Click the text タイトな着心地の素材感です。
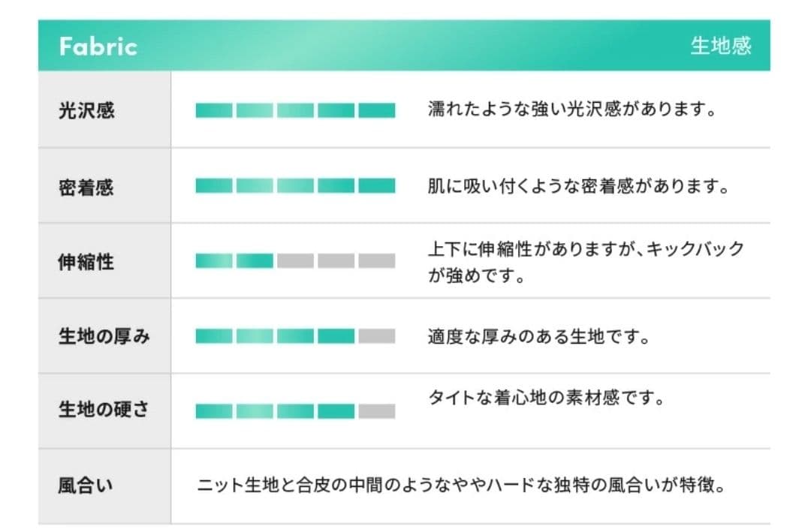 pyautogui.click(x=546, y=396)
